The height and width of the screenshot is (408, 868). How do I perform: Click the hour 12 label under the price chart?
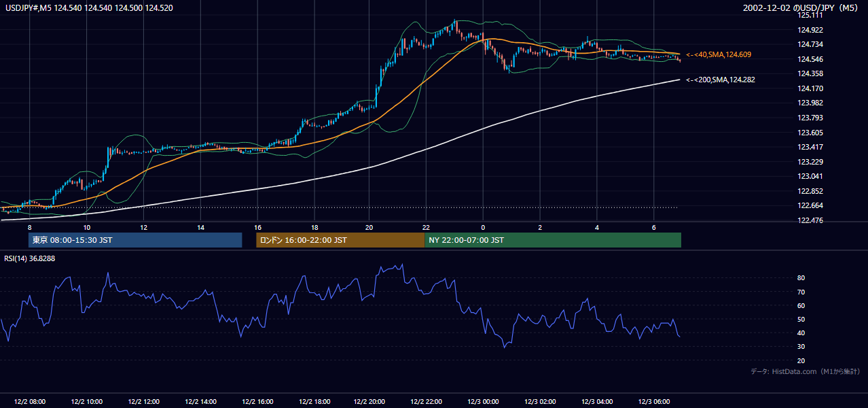tap(143, 227)
